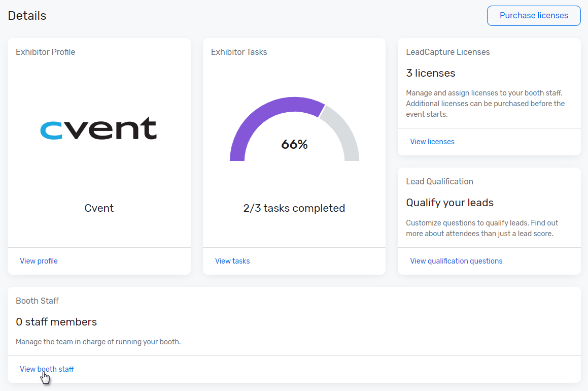The image size is (588, 391).
Task: Click the 2/3 tasks completed text
Action: [294, 208]
